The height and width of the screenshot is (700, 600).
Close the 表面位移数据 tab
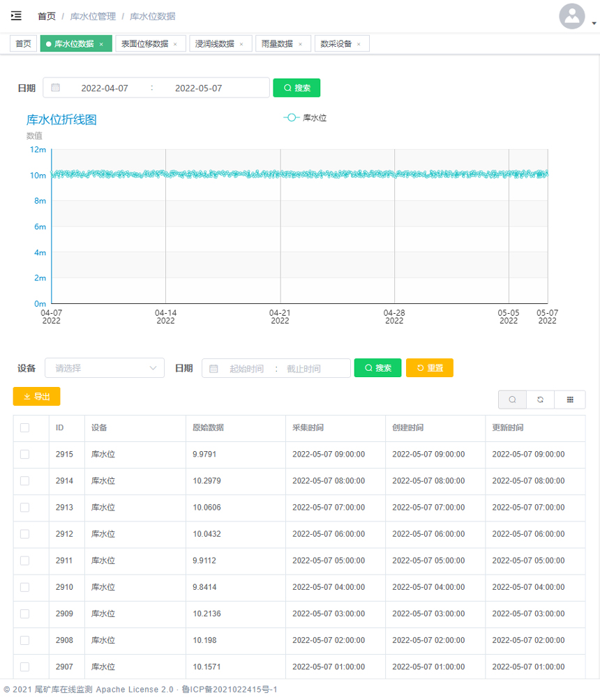click(x=175, y=44)
